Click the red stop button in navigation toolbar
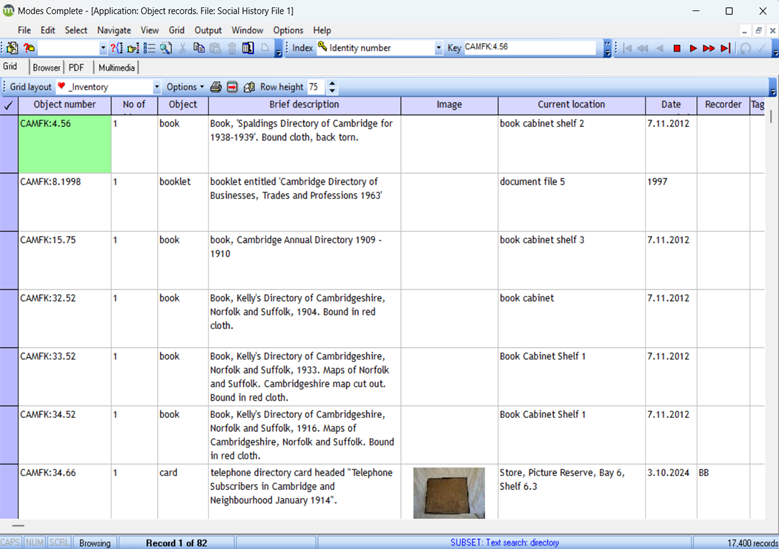This screenshot has height=549, width=779. [677, 48]
